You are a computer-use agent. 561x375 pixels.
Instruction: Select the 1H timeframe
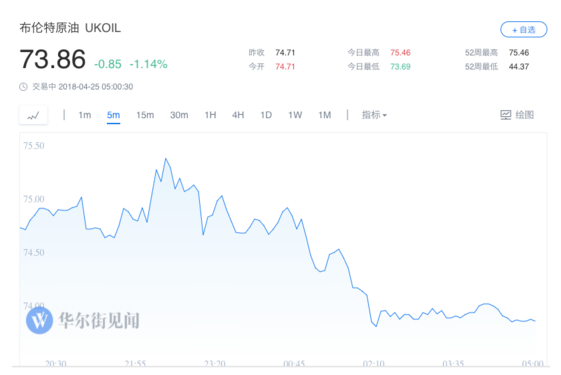point(210,115)
